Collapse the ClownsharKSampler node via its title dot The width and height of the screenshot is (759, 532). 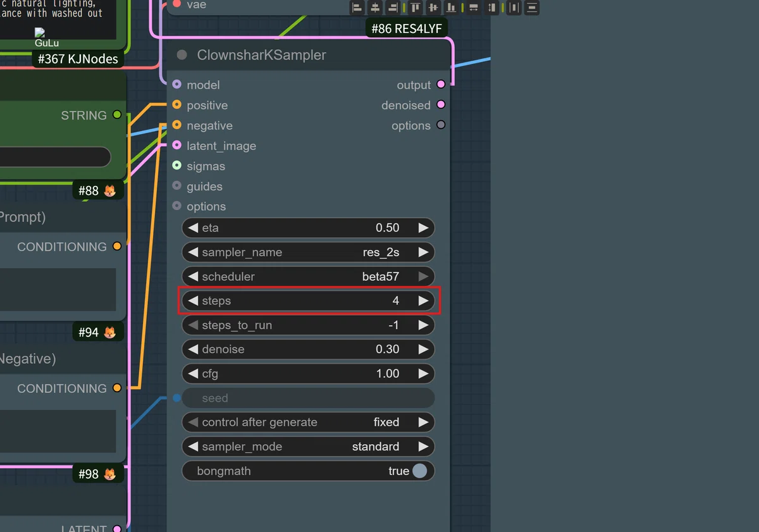tap(182, 55)
